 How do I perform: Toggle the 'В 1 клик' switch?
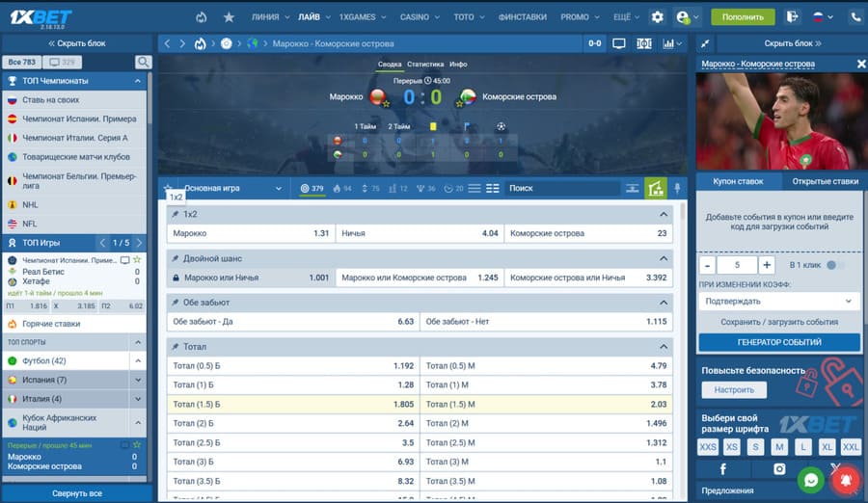tap(835, 265)
